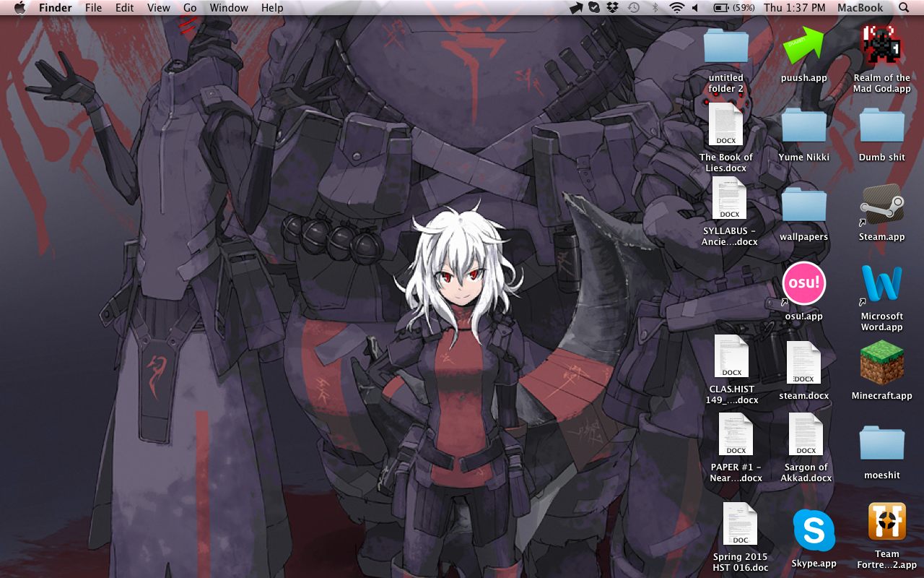The height and width of the screenshot is (578, 924).
Task: Click the Steam.app desktop icon
Action: [881, 205]
